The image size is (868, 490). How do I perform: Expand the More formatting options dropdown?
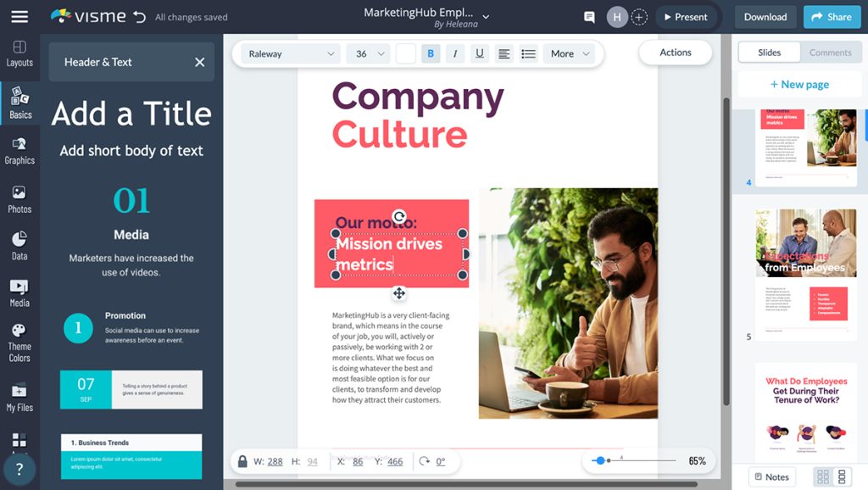point(569,53)
